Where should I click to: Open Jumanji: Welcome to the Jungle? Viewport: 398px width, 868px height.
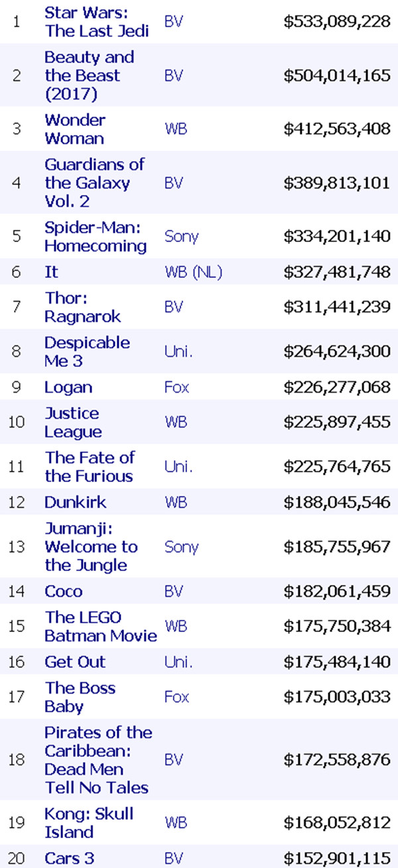tap(91, 547)
